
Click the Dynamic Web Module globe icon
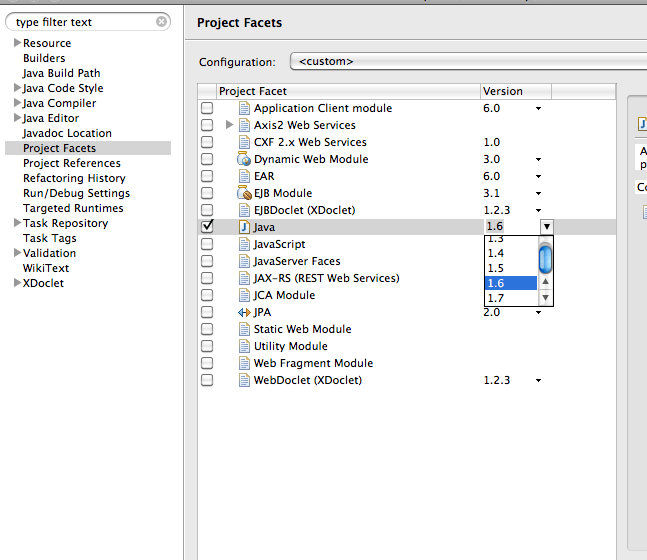point(244,159)
